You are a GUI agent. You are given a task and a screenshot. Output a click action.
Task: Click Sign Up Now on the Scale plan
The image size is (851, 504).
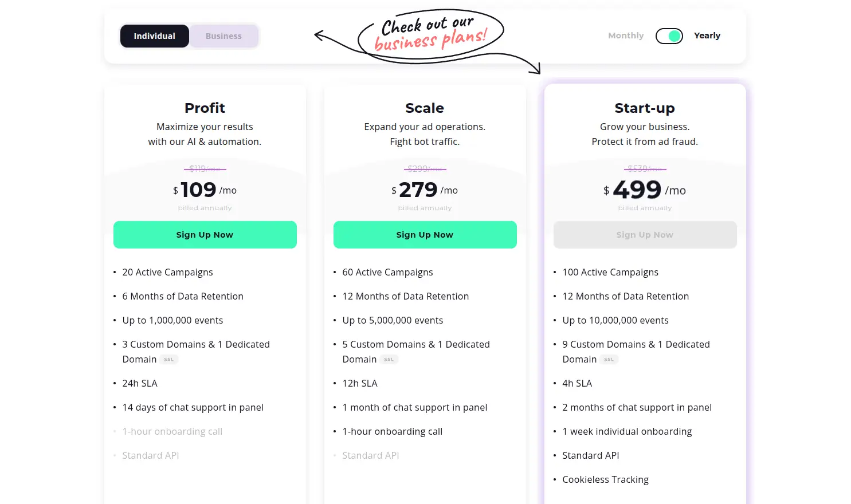point(425,234)
